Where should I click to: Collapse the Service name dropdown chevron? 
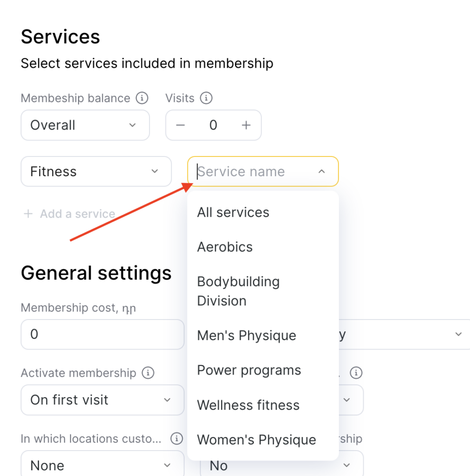pos(321,172)
